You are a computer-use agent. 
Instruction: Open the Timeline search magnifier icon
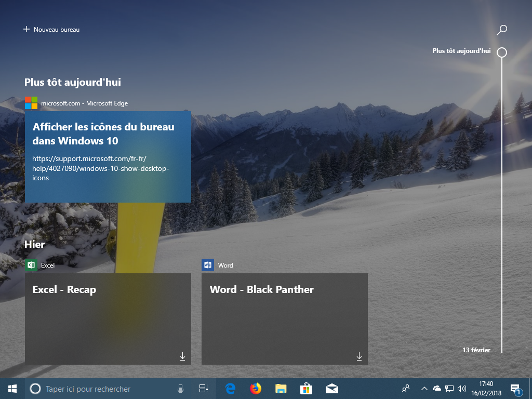pyautogui.click(x=502, y=30)
